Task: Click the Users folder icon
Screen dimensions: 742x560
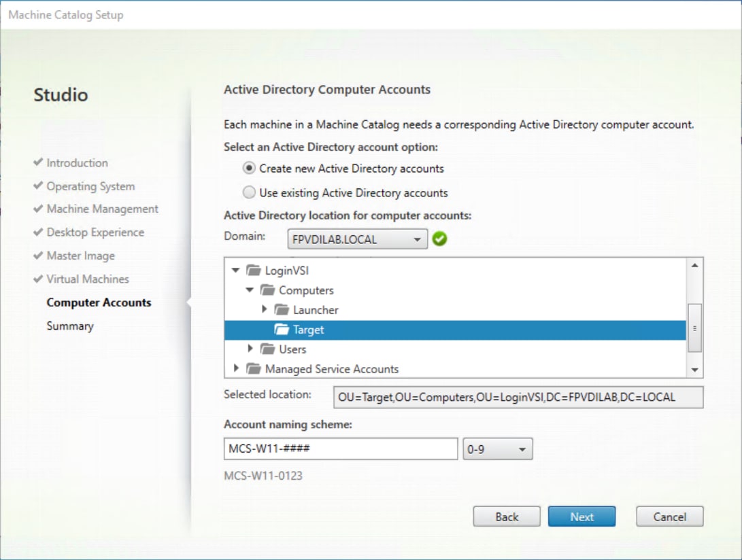Action: (267, 349)
